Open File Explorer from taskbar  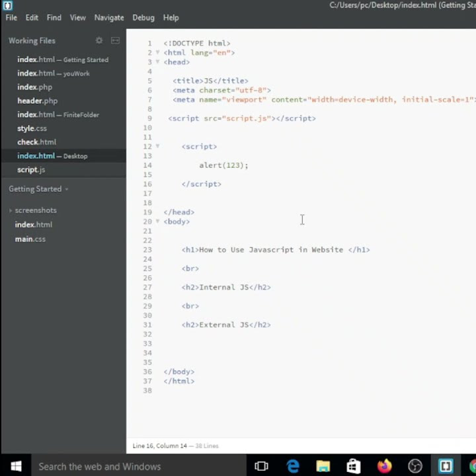(x=323, y=466)
